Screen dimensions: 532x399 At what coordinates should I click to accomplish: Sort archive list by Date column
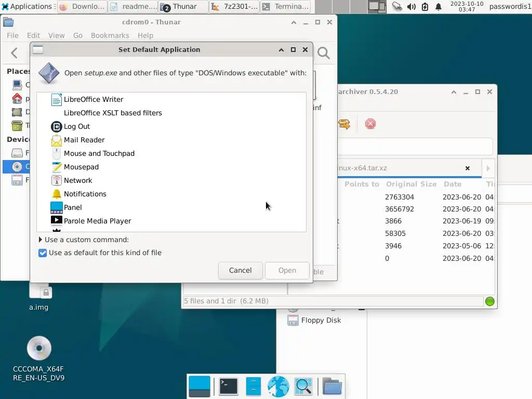tap(453, 184)
